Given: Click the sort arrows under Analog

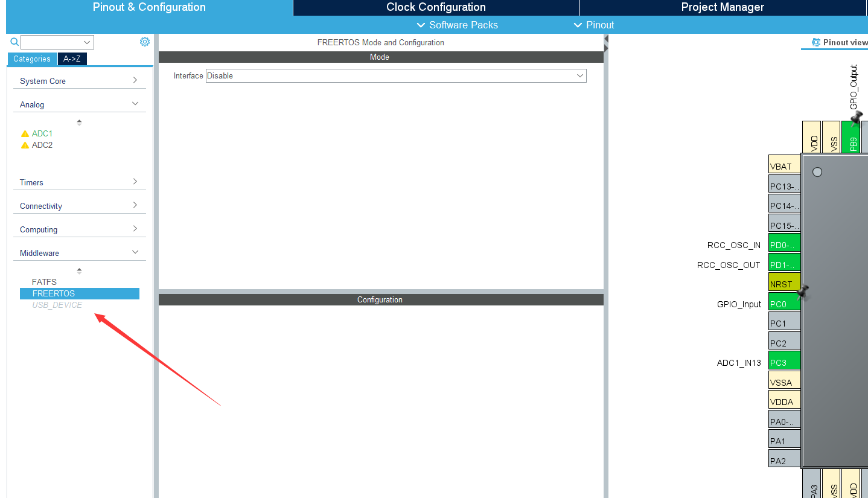Looking at the screenshot, I should (x=79, y=123).
